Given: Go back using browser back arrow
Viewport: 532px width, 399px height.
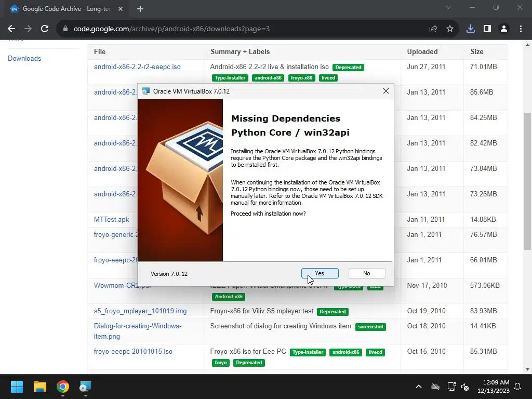Looking at the screenshot, I should [x=11, y=29].
